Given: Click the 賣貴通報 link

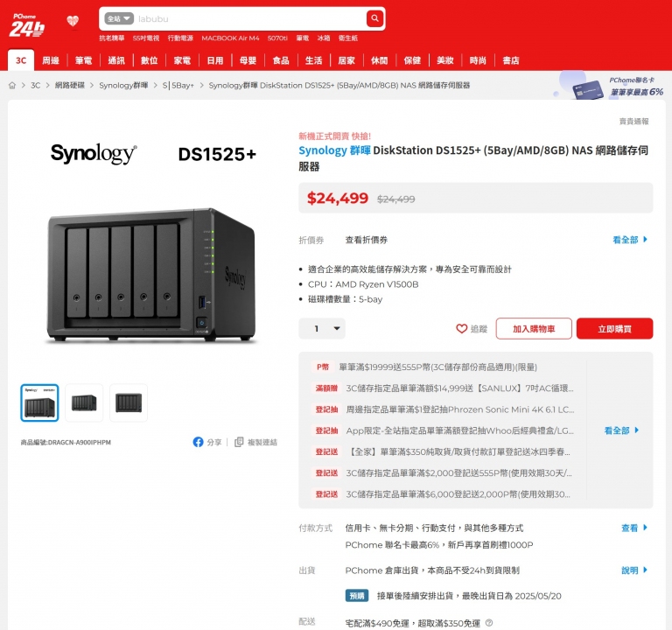Looking at the screenshot, I should (x=633, y=122).
